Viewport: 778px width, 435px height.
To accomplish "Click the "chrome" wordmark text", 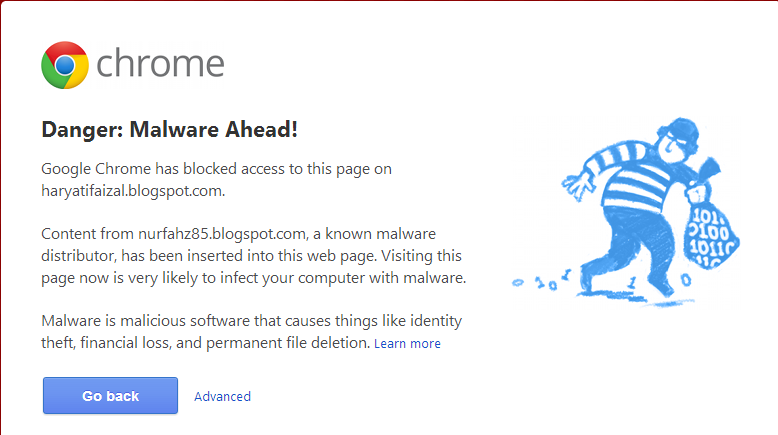I will pyautogui.click(x=160, y=65).
